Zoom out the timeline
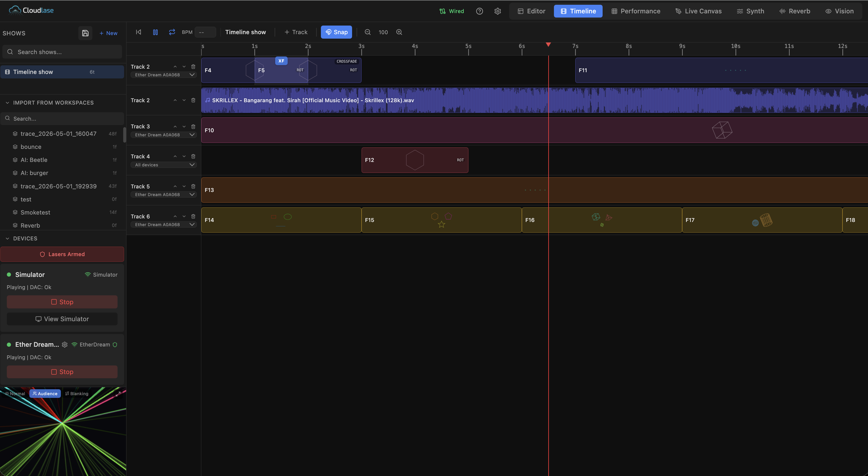This screenshot has width=868, height=476. pos(368,32)
